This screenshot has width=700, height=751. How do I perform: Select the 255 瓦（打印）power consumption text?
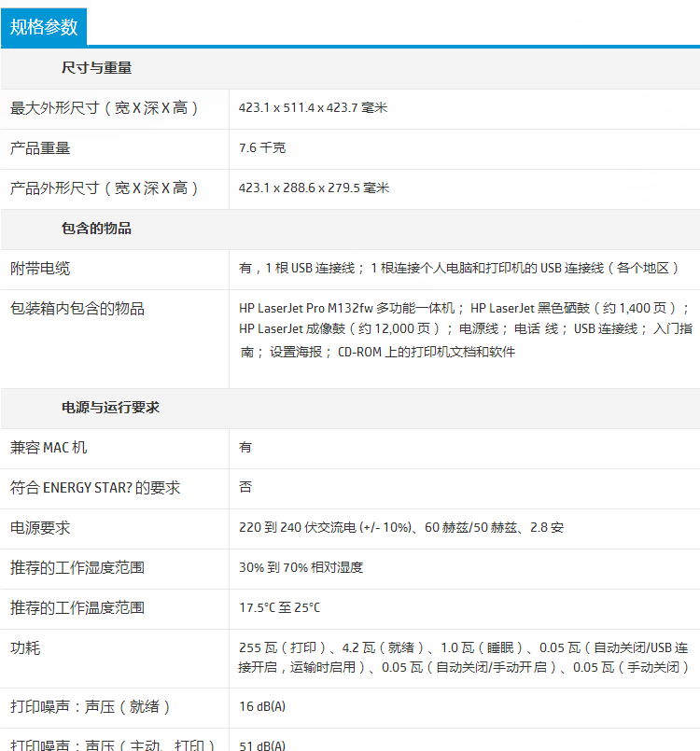pos(464,658)
